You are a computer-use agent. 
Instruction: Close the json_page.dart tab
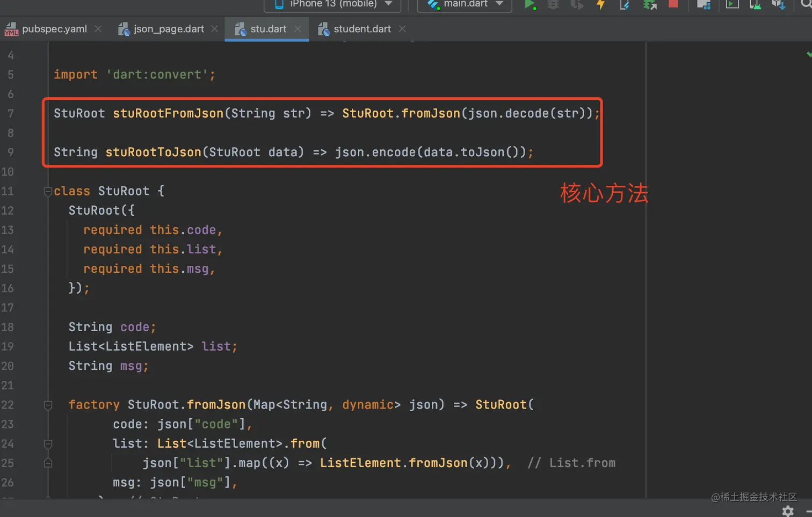tap(215, 29)
